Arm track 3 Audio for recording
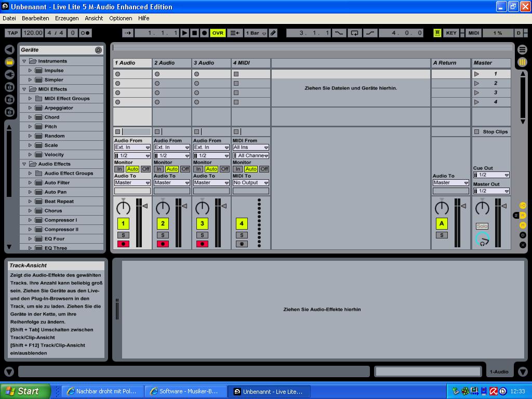The width and height of the screenshot is (532, 399). click(202, 244)
